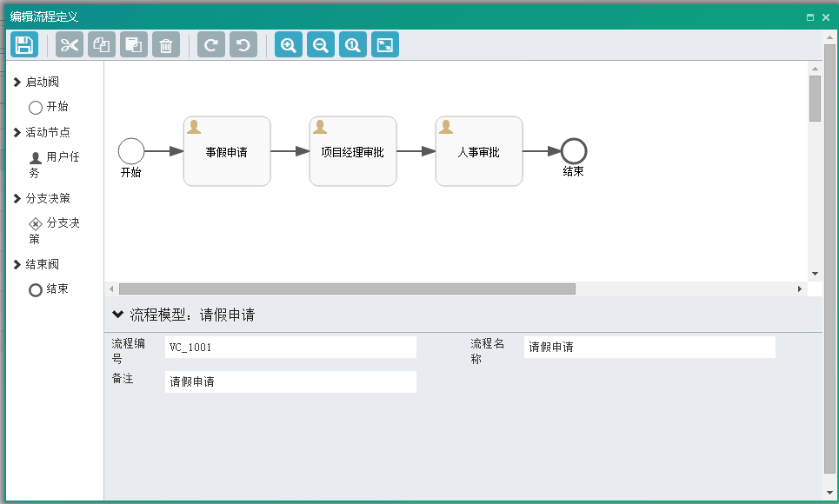Click the outer window scroll down arrow

click(830, 492)
